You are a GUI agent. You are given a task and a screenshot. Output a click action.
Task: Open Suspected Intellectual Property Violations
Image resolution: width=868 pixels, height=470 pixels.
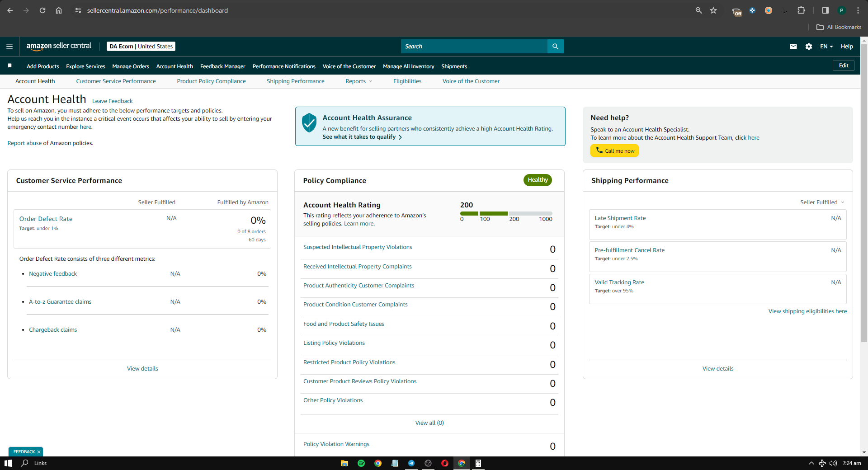(358, 247)
